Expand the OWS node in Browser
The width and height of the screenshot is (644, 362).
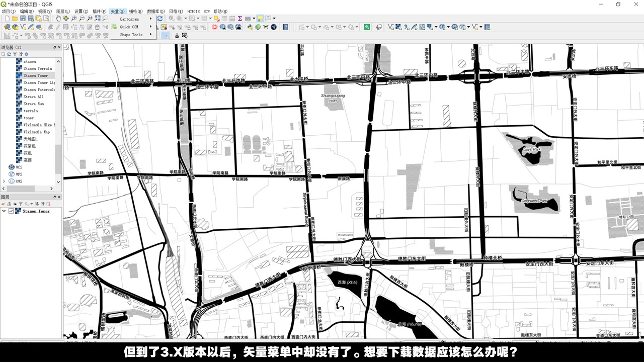tap(4, 181)
